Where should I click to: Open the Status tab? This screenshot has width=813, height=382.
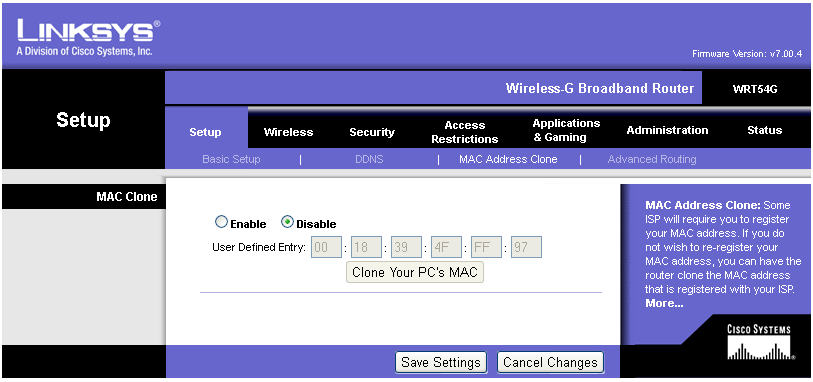[764, 130]
